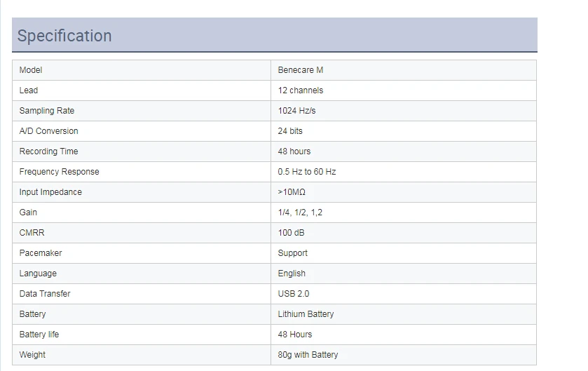
Task: Click the Frequency Response label
Action: coord(60,171)
